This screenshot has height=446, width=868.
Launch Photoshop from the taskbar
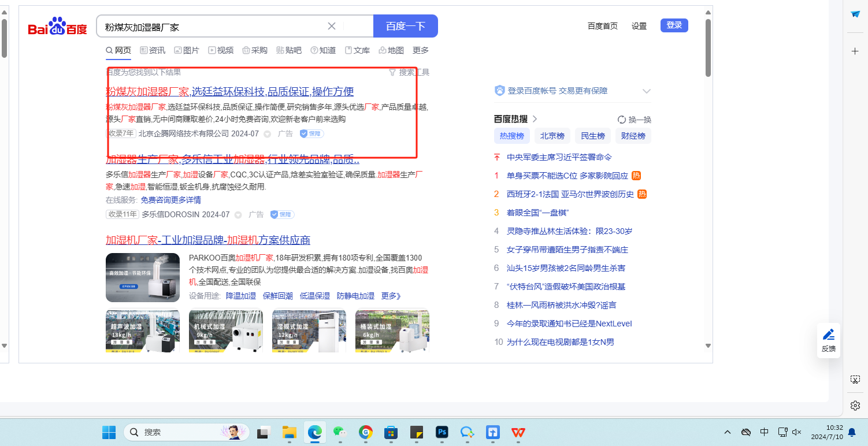pos(442,432)
